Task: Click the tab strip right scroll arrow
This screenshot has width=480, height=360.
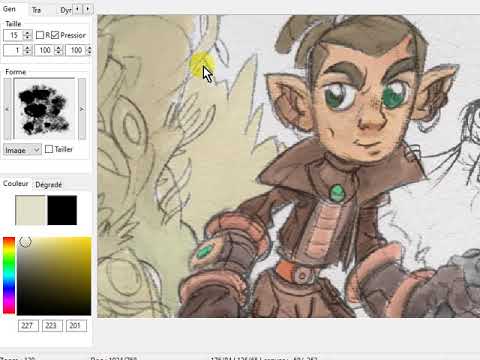Action: pos(88,9)
